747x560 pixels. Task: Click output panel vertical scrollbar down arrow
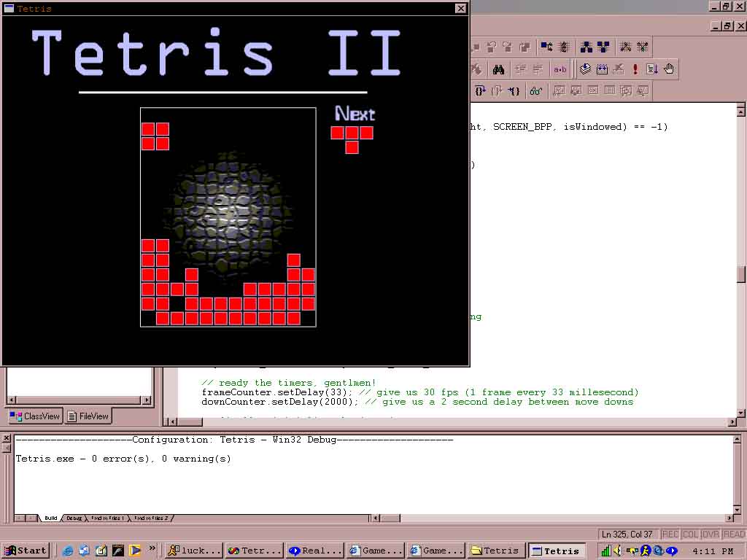737,509
